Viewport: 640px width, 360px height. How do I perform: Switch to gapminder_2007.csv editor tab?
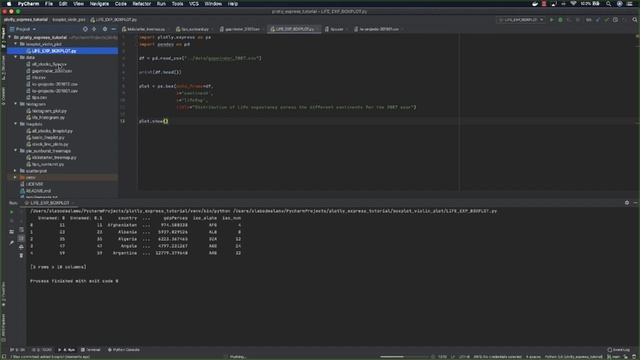click(241, 29)
